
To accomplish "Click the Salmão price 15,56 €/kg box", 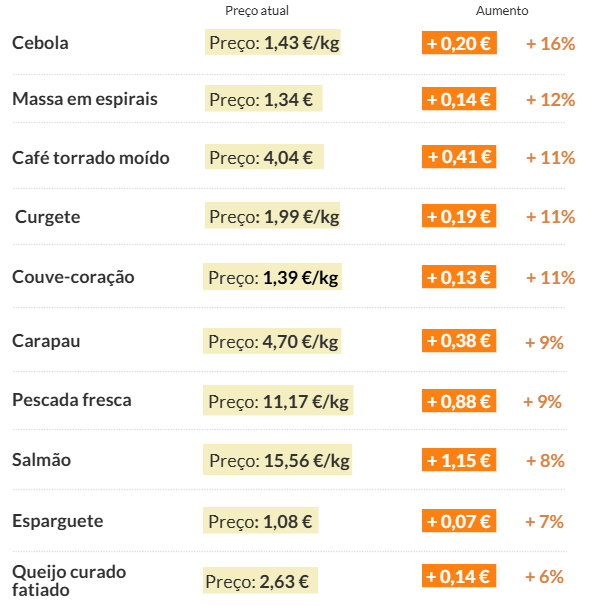I will point(277,460).
